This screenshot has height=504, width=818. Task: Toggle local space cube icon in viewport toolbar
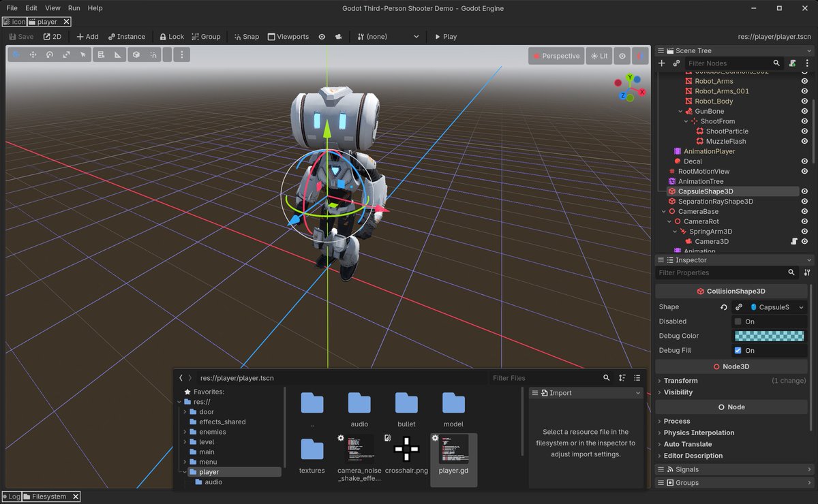[136, 54]
